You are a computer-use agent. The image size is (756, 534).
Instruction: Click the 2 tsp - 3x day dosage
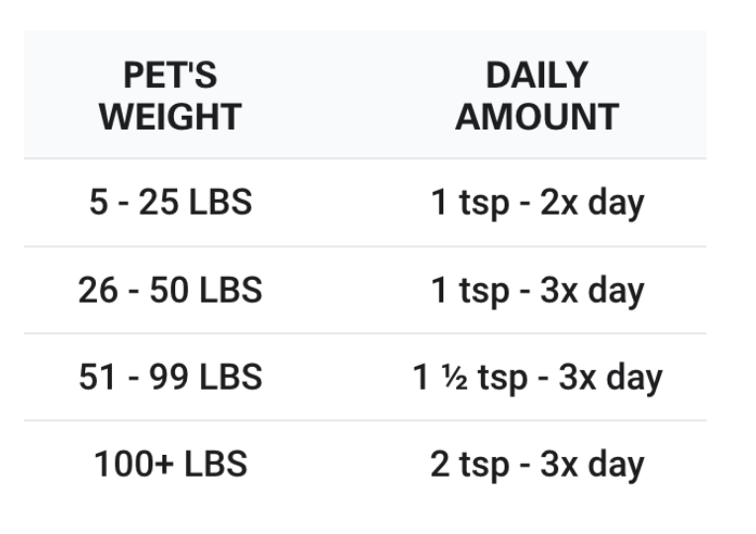(536, 464)
